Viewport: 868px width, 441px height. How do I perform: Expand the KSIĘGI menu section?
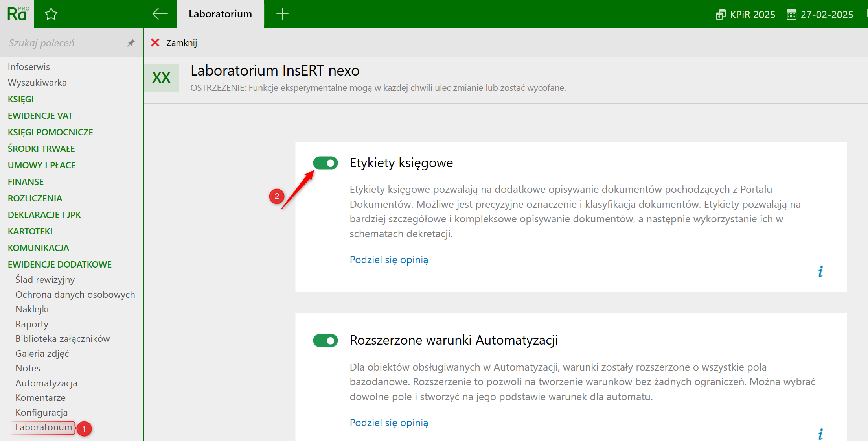pos(21,99)
